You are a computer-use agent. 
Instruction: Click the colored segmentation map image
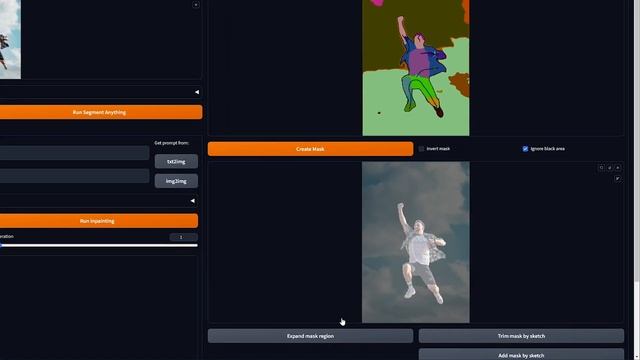[x=416, y=67]
